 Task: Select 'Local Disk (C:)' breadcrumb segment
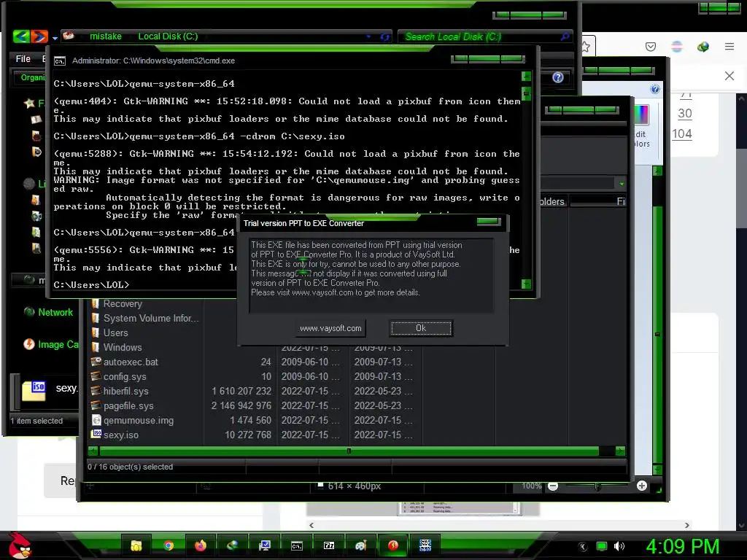(x=168, y=36)
